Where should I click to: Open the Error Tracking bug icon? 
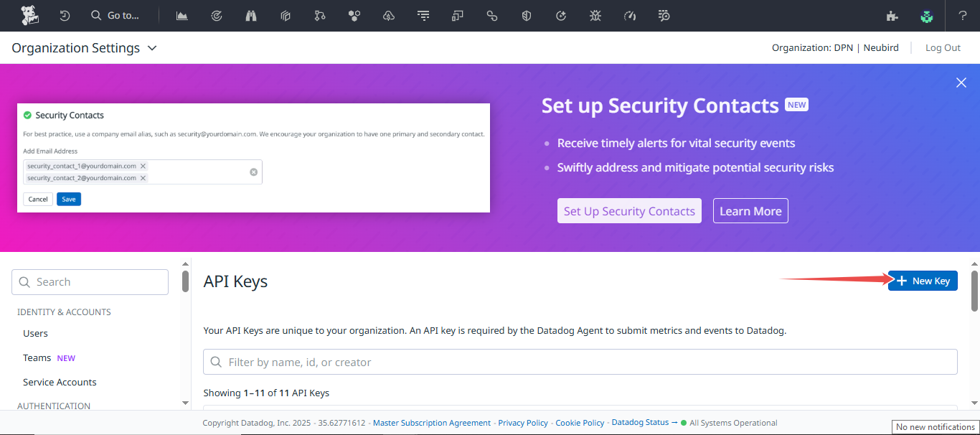tap(595, 15)
